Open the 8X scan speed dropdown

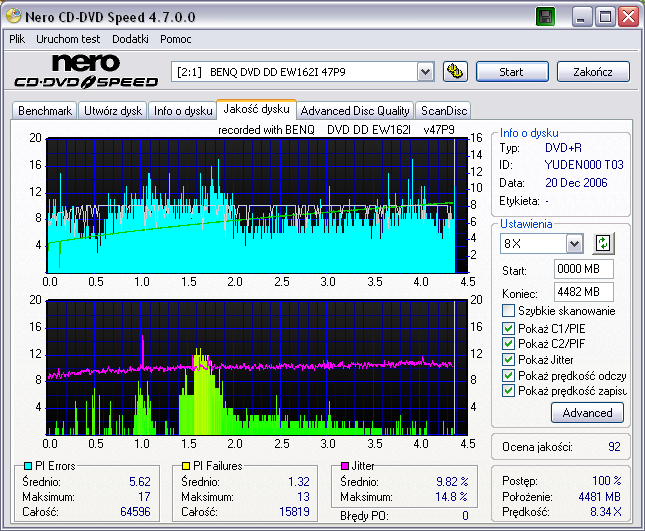(x=574, y=244)
